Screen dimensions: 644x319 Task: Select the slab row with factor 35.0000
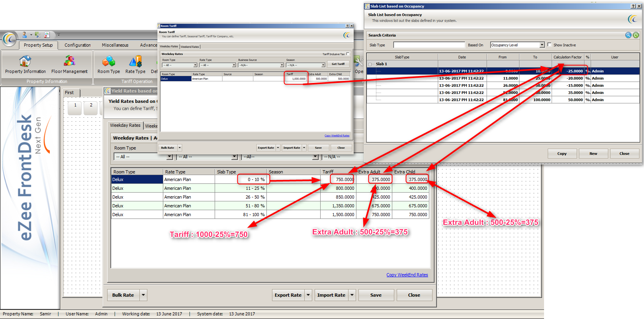click(503, 93)
